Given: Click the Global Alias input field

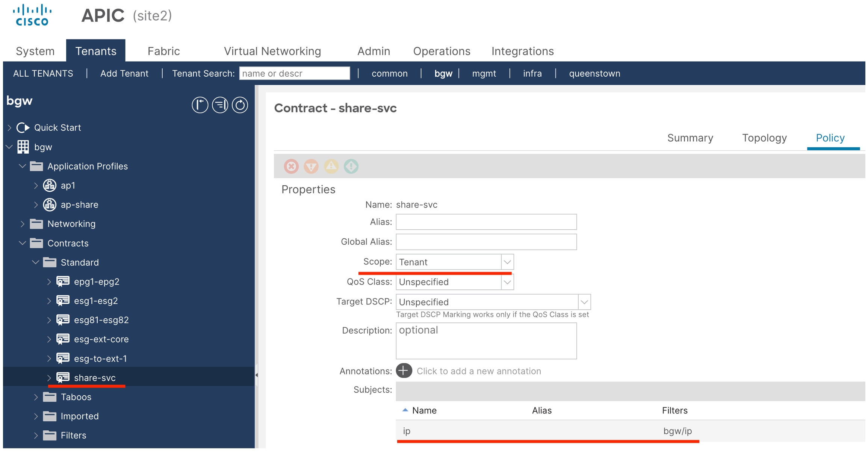Looking at the screenshot, I should (486, 242).
